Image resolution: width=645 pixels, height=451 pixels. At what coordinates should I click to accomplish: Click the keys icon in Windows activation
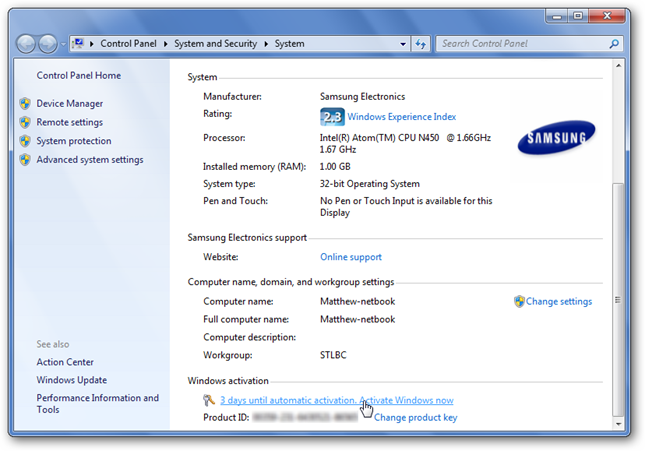coord(209,400)
